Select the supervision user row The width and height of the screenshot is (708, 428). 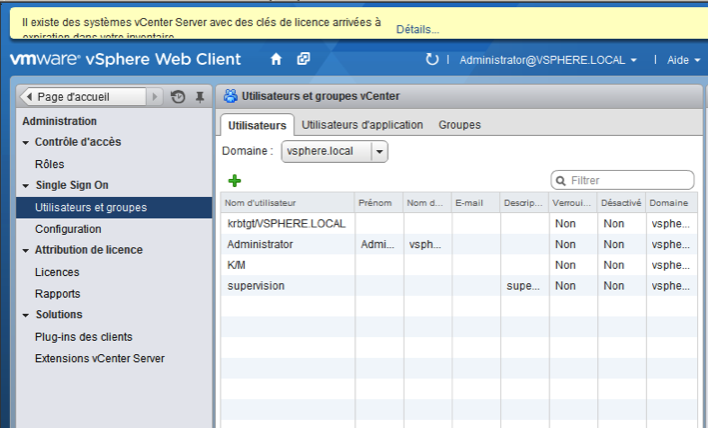[256, 286]
